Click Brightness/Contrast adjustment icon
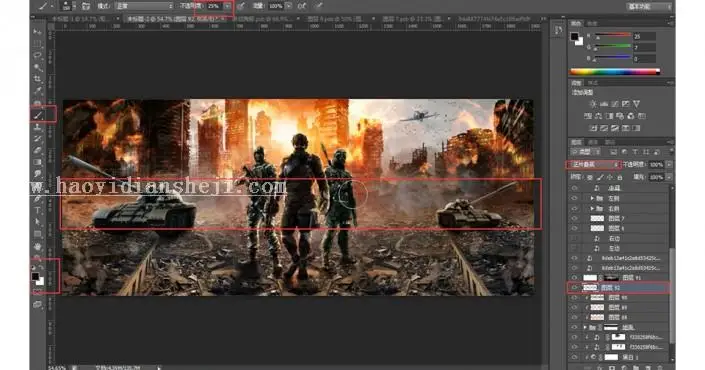The height and width of the screenshot is (370, 705). point(593,104)
